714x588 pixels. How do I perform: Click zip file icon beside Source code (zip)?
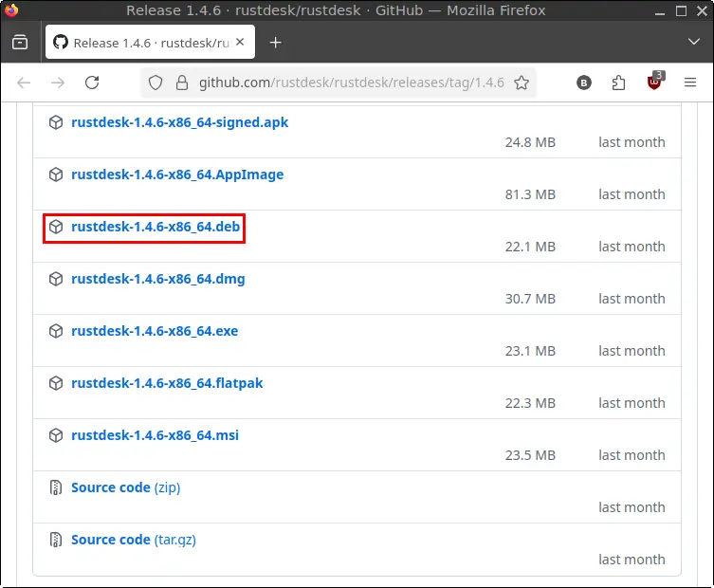56,487
